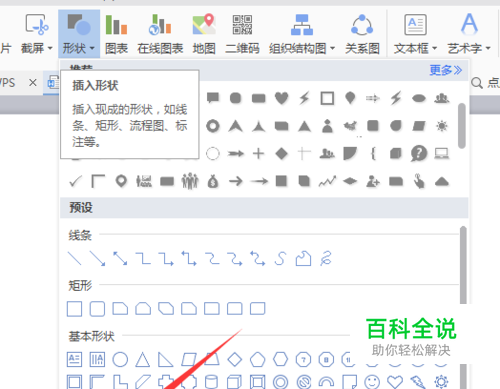Select the freeform polygon line tool
500x389 pixels.
tap(303, 258)
